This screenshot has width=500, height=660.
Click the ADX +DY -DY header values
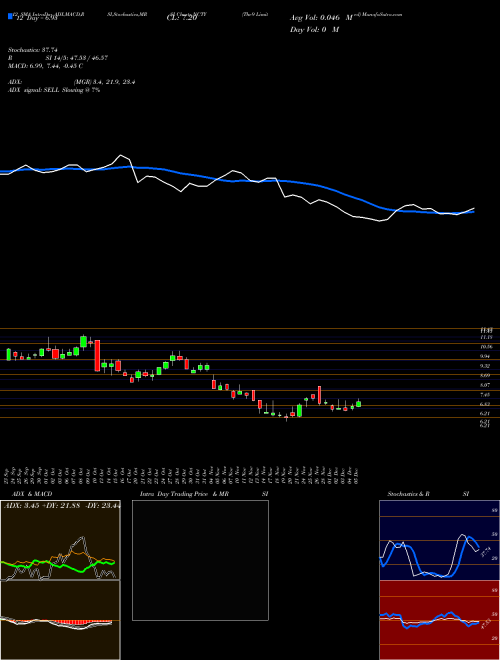click(62, 506)
